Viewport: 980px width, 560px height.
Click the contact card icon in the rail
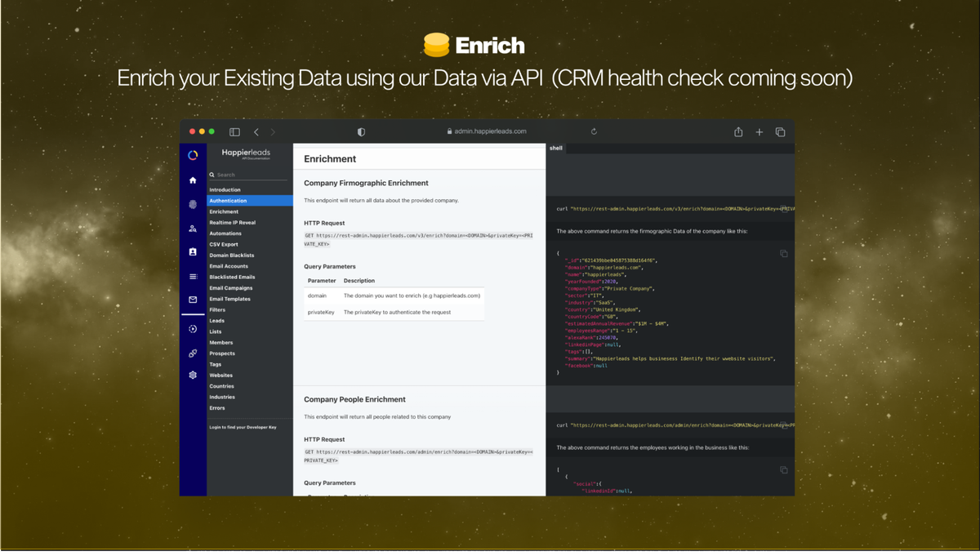(x=193, y=251)
